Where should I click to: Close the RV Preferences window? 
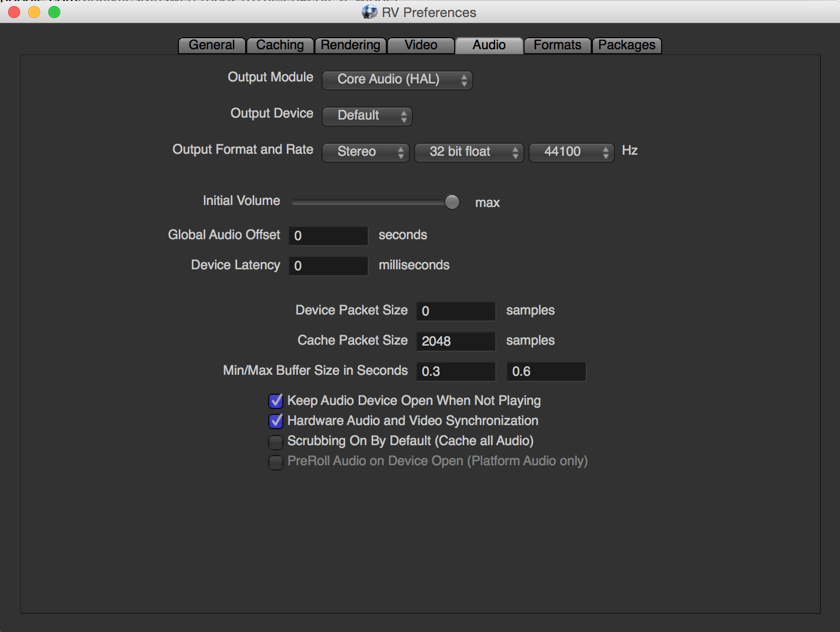(14, 12)
